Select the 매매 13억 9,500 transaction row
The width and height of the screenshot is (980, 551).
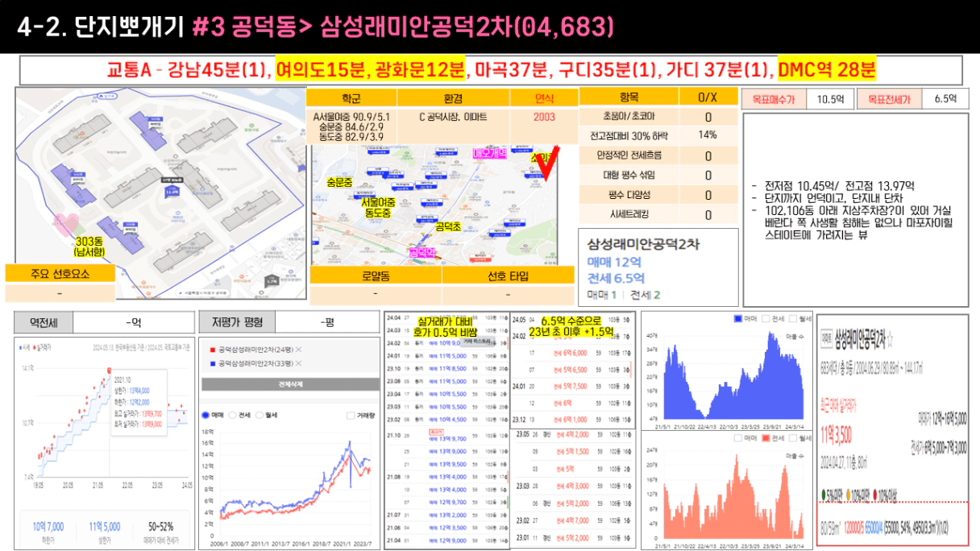(x=448, y=464)
